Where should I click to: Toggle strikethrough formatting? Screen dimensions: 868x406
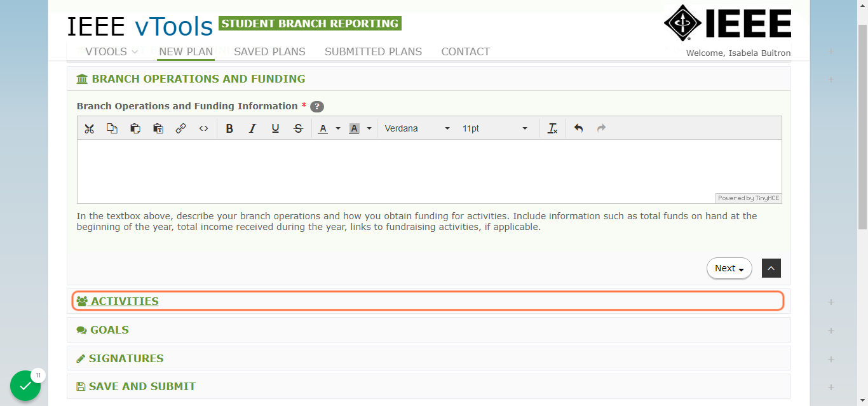(x=298, y=128)
